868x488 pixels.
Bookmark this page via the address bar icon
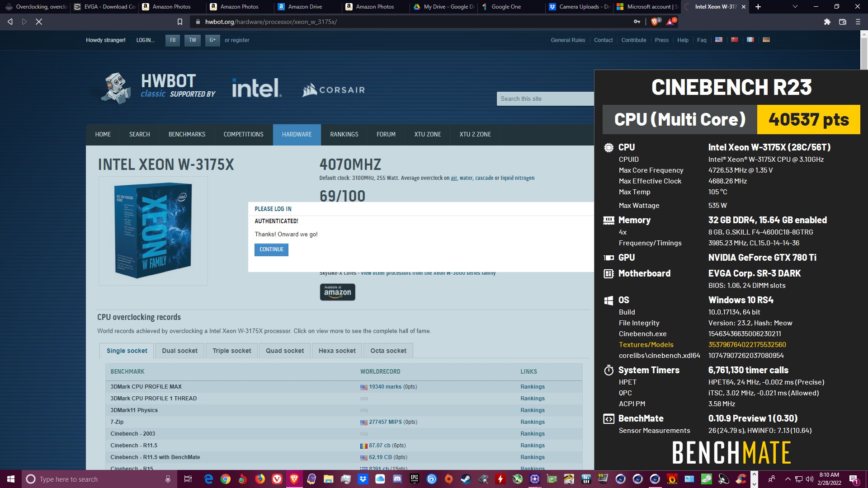[x=179, y=22]
